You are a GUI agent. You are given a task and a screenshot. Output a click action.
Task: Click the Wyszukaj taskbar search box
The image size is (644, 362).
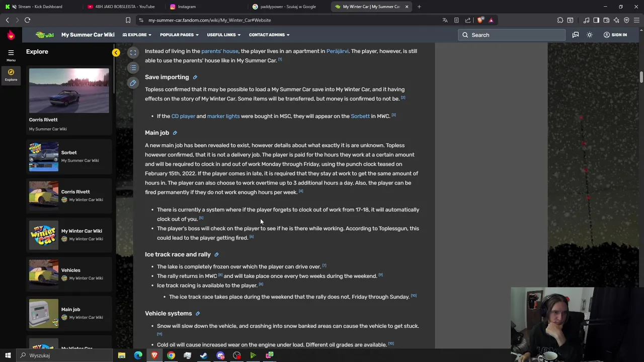[x=64, y=355]
